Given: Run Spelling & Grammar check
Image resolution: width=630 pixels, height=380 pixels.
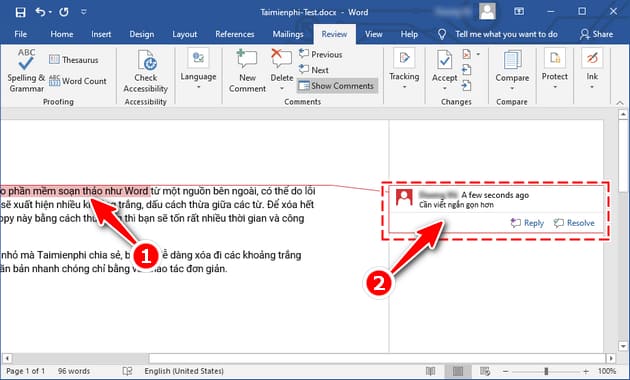Looking at the screenshot, I should click(26, 71).
